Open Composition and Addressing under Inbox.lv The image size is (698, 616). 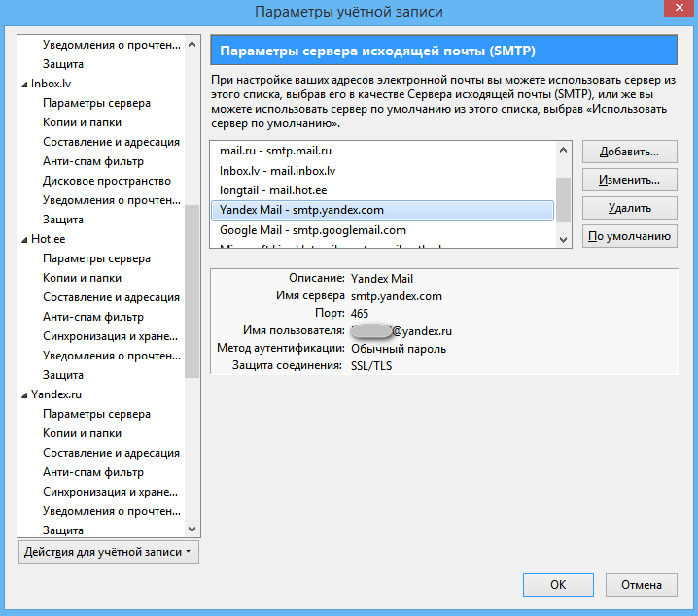(111, 142)
